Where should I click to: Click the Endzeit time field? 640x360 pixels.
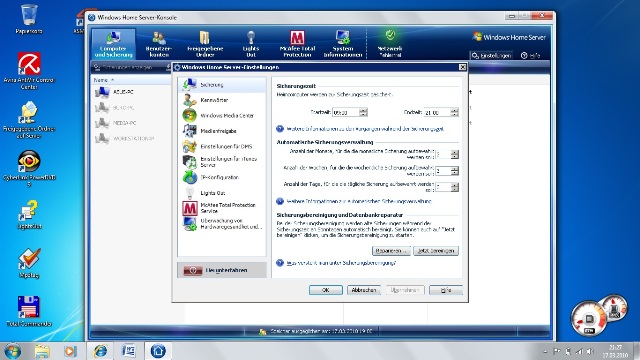click(437, 112)
